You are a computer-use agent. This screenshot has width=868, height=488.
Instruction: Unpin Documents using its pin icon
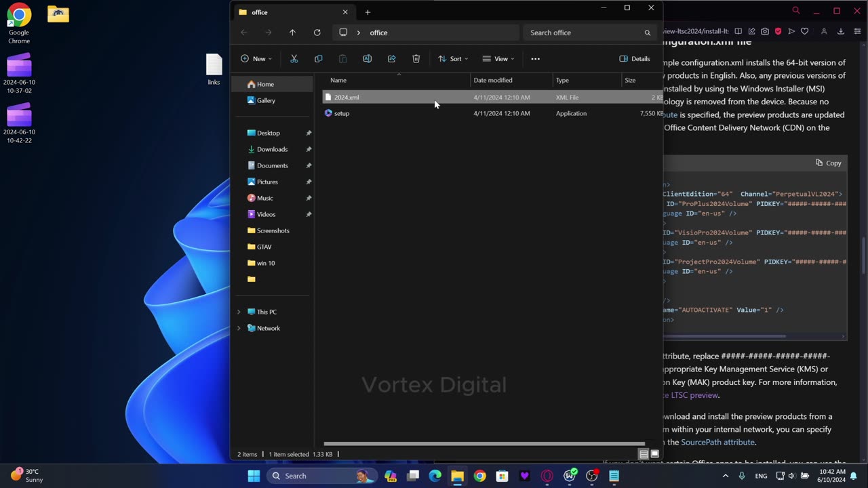click(309, 165)
